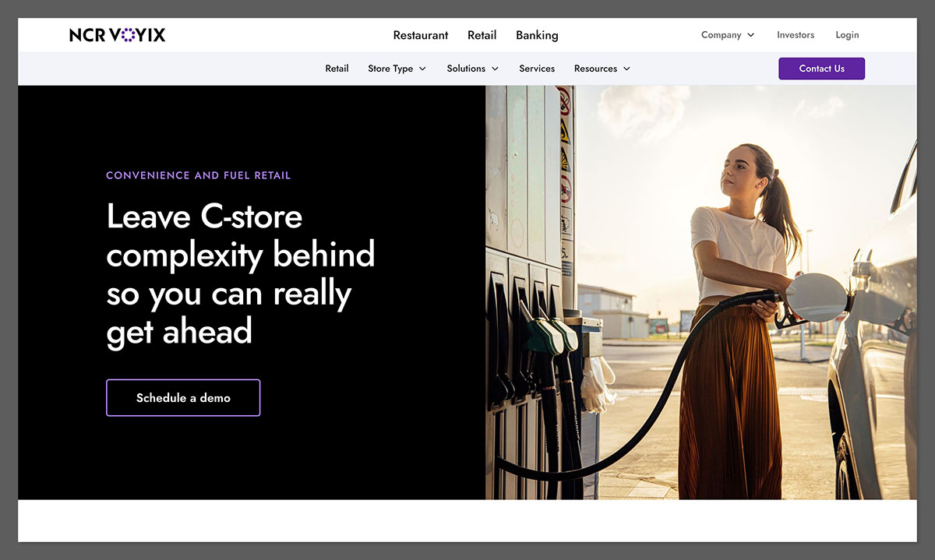Click the NCR Voyix logo
Viewport: 935px width, 560px height.
117,35
